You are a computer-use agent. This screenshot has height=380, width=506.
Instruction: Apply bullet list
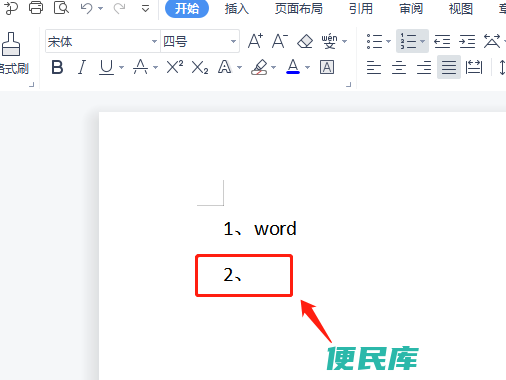374,42
